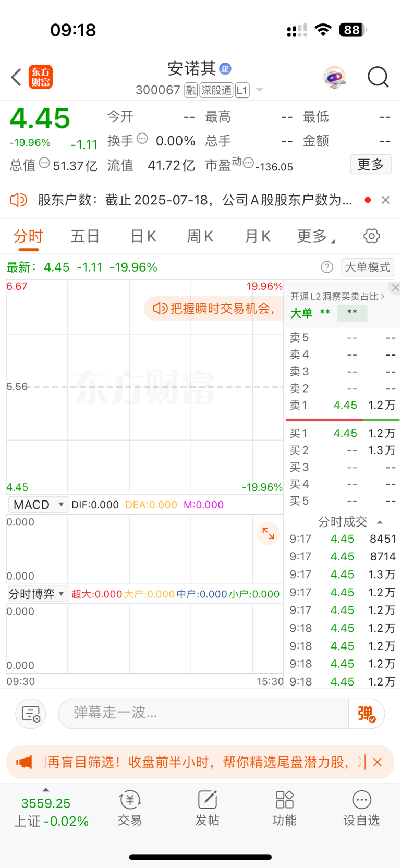Tap the L1 level tag
401x868 pixels.
242,90
